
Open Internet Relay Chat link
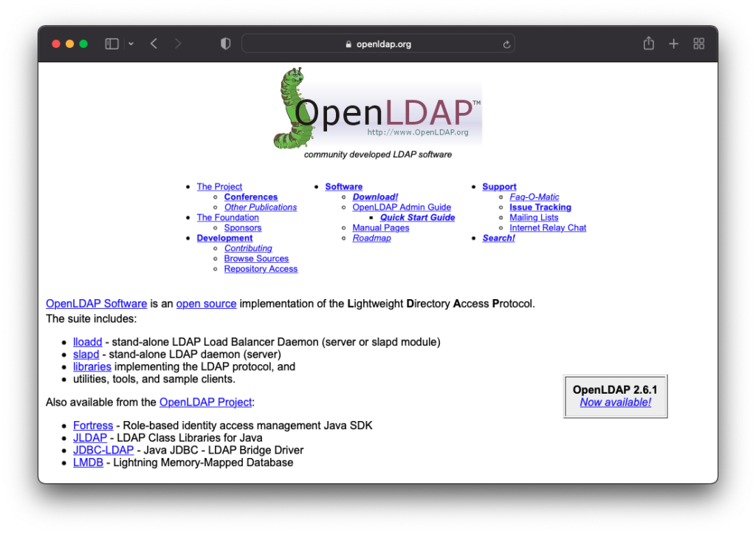(548, 227)
